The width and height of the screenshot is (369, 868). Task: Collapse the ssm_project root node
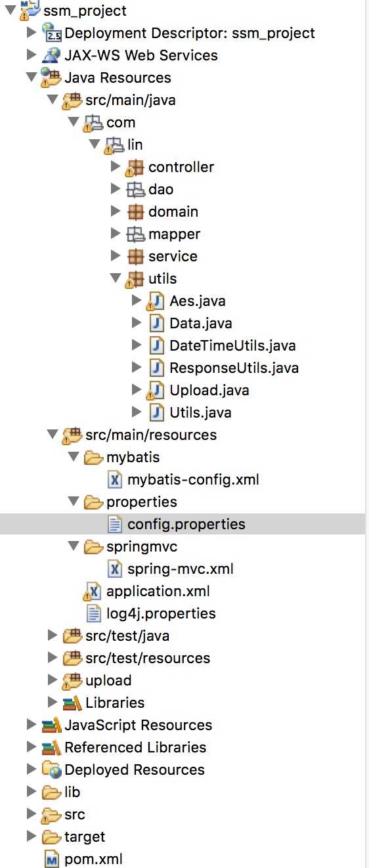click(10, 11)
